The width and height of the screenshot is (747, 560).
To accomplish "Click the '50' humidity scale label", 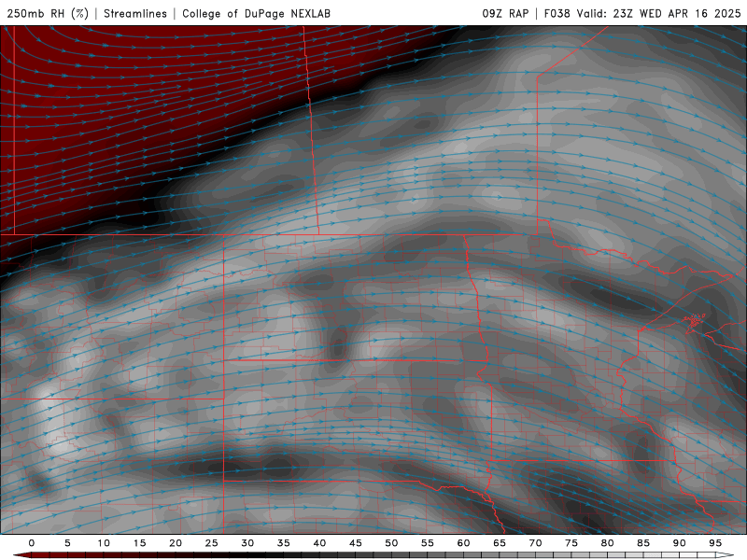I will click(391, 543).
